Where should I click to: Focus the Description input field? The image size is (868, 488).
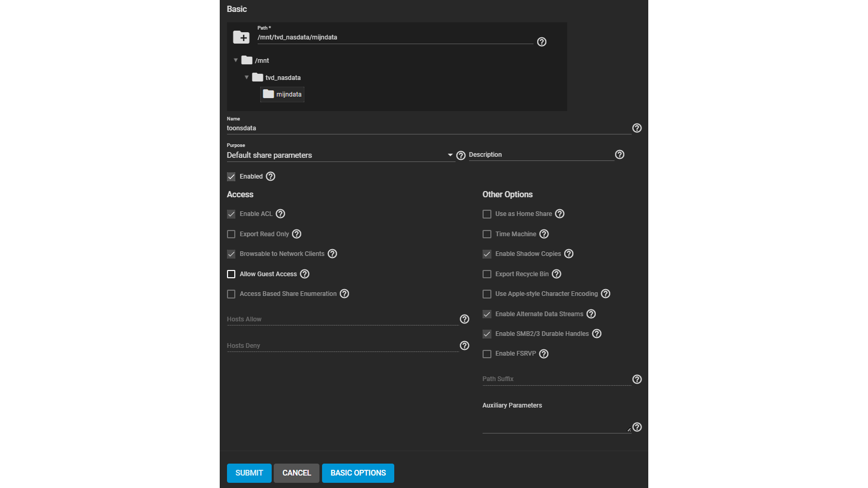pyautogui.click(x=540, y=155)
